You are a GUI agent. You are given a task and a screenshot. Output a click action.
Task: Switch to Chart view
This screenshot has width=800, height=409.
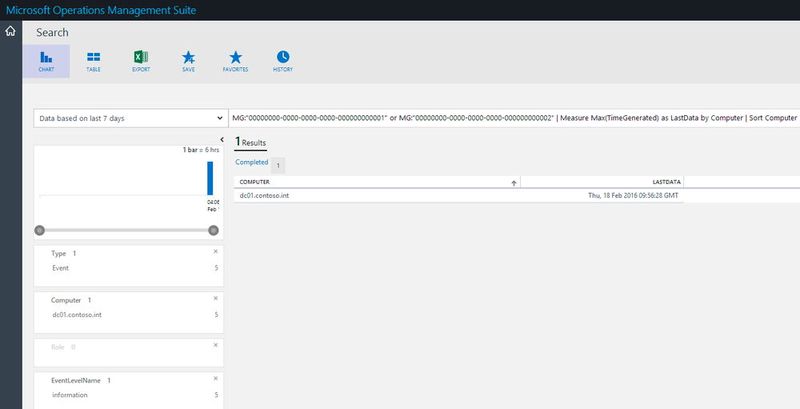coord(46,61)
